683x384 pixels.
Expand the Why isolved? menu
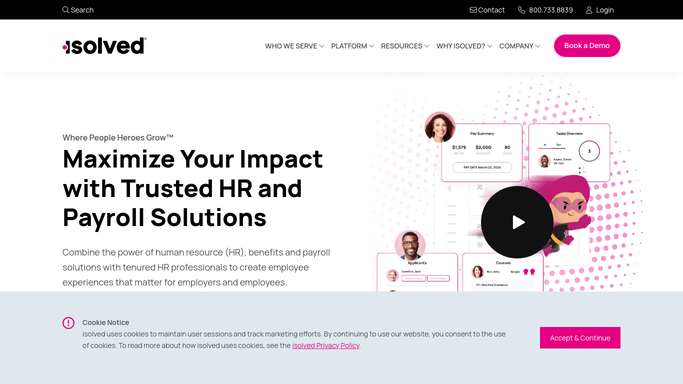[464, 46]
